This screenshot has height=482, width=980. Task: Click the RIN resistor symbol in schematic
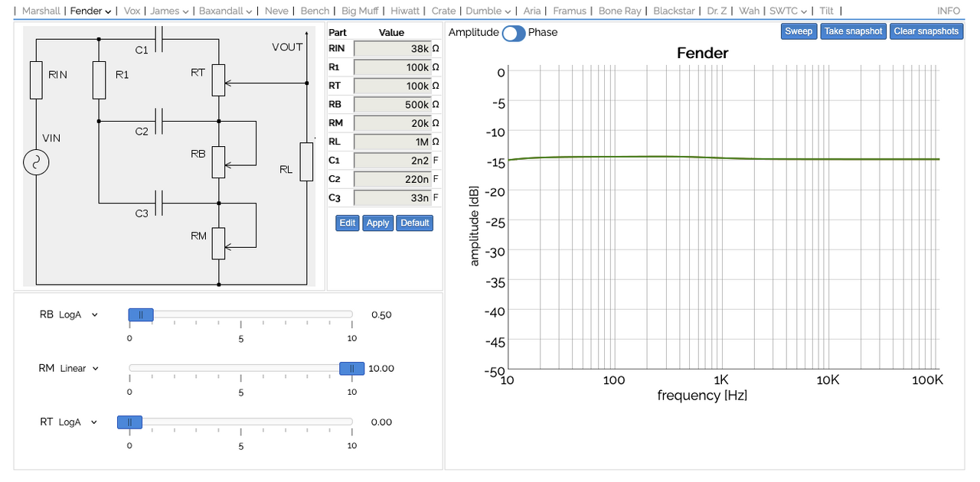click(36, 81)
